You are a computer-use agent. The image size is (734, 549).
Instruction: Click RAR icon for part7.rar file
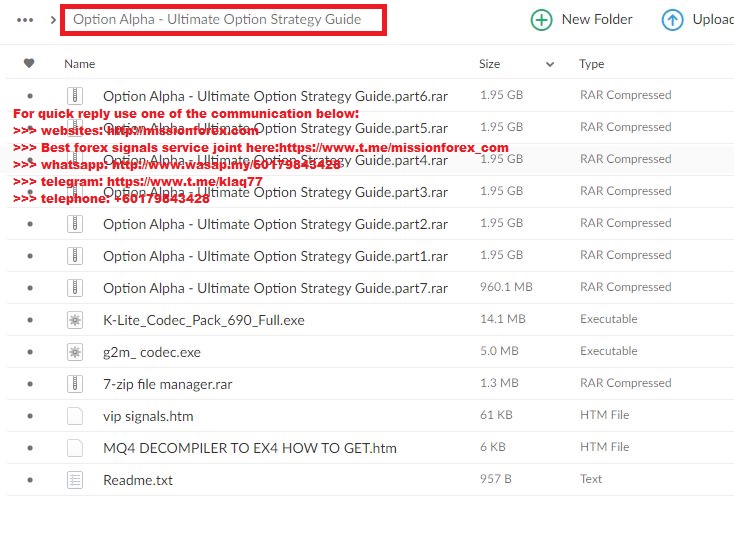tap(75, 288)
